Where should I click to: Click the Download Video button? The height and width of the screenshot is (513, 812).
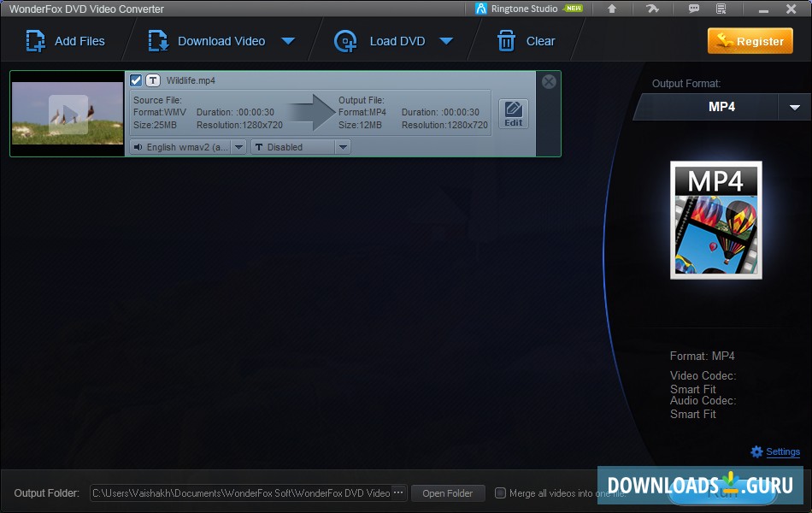[207, 41]
